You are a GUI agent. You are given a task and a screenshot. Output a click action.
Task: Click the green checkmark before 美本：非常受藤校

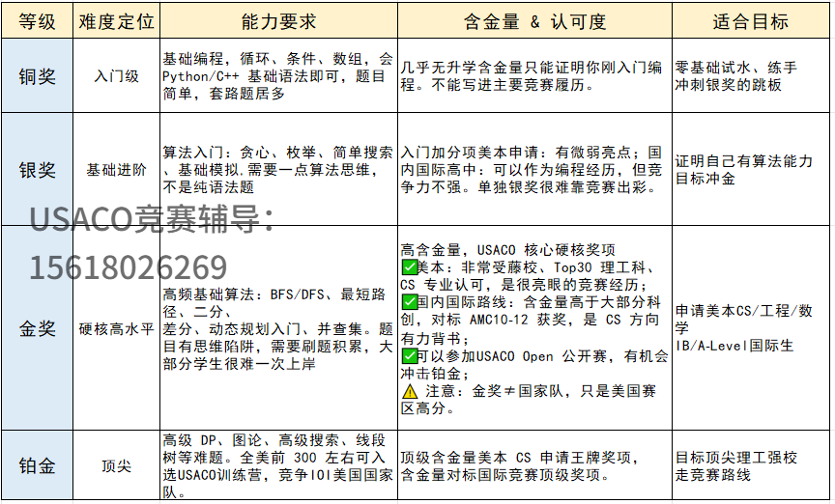click(x=409, y=267)
